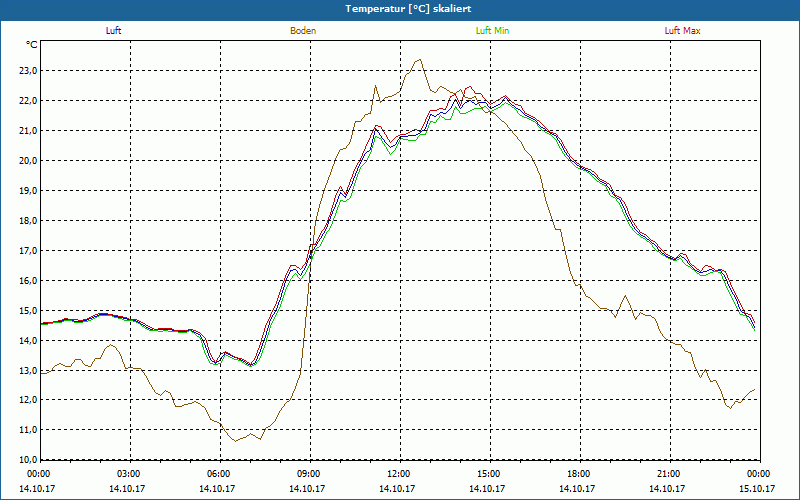800x500 pixels.
Task: Click the 06:00 time axis label
Action: (x=219, y=474)
